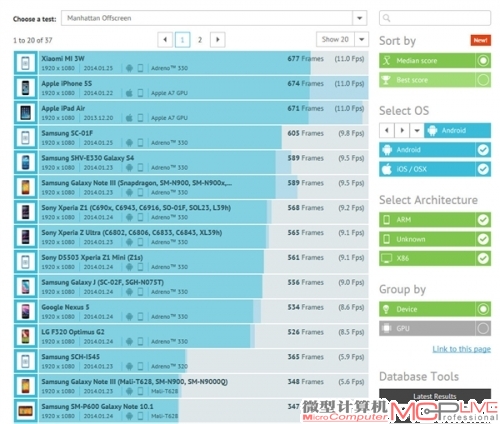Toggle the Unknown architecture checkbox
The width and height of the screenshot is (500, 424).
(483, 239)
